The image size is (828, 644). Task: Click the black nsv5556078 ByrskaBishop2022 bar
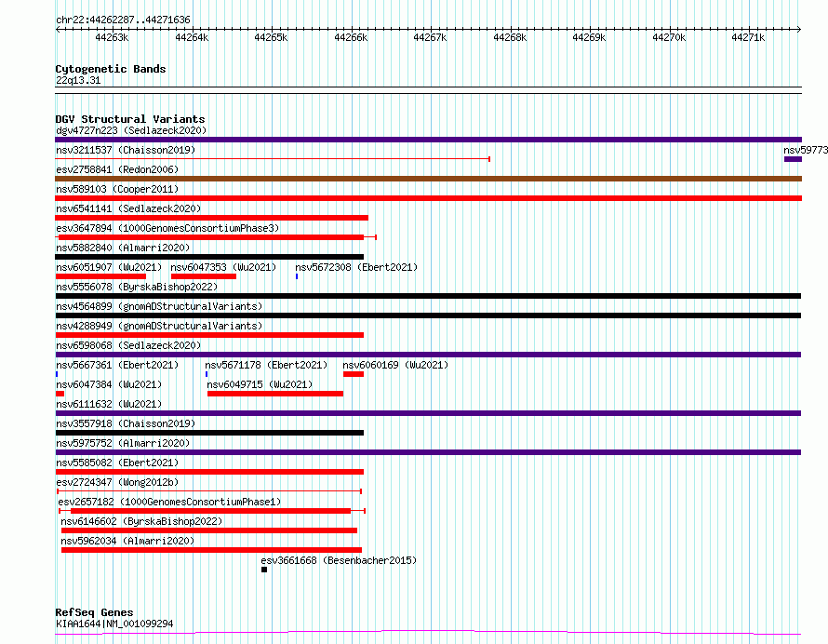[428, 296]
